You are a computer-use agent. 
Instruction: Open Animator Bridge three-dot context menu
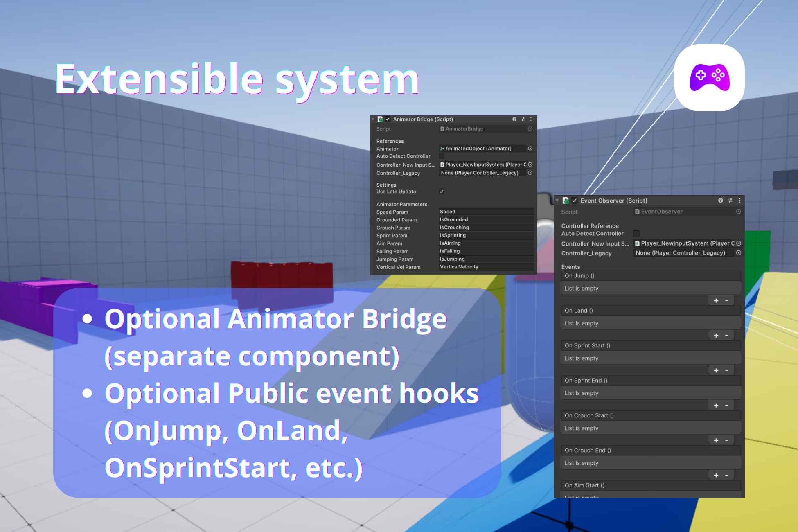(531, 119)
